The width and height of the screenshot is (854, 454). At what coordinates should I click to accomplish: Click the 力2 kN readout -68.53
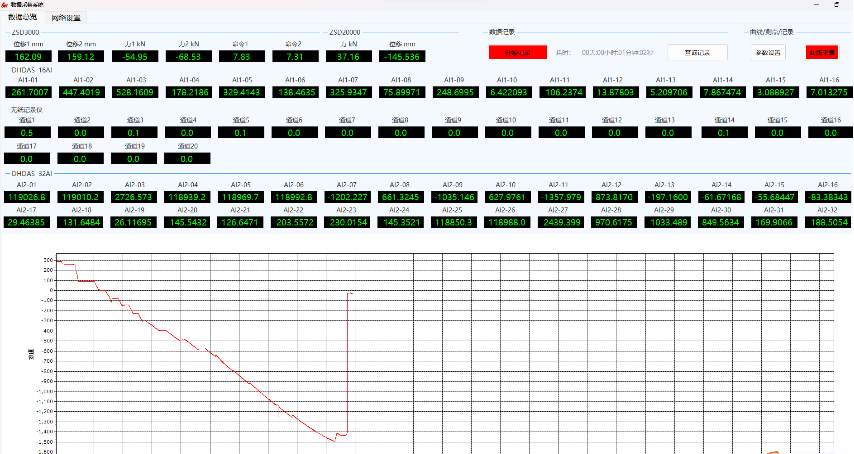(x=188, y=57)
